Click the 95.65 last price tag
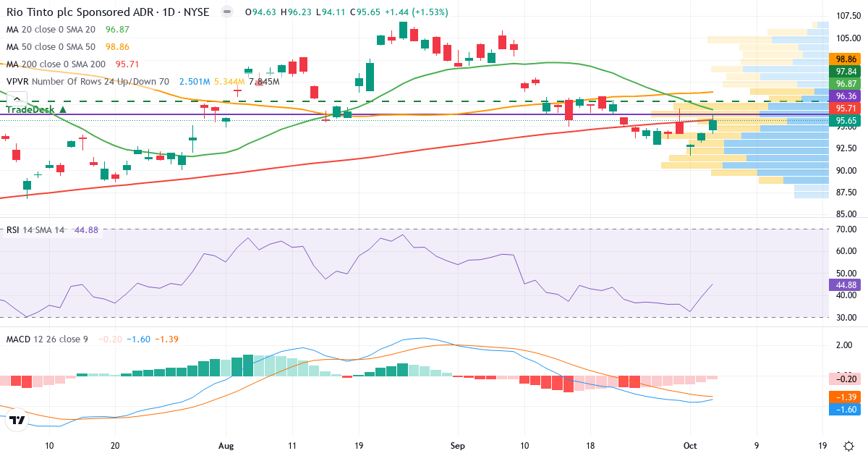 click(x=846, y=120)
